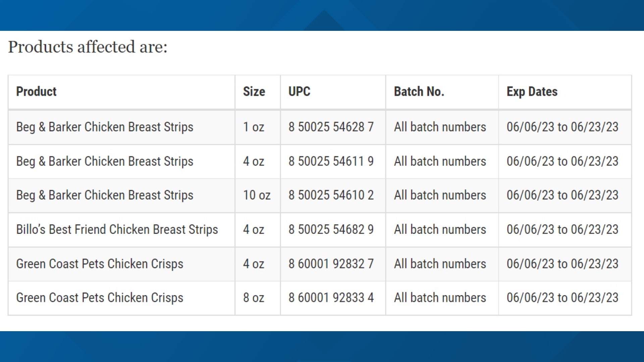Click UPC 8 50025 54611 9
The height and width of the screenshot is (362, 644).
click(331, 161)
